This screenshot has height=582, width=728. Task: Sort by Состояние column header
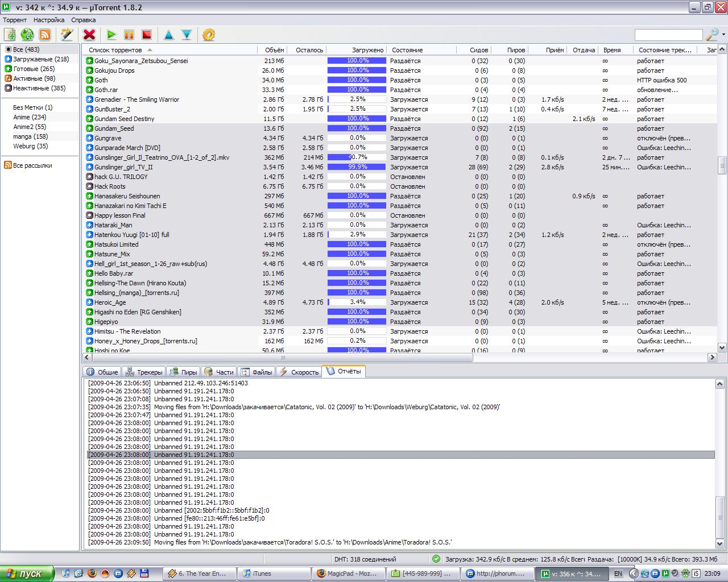(423, 50)
